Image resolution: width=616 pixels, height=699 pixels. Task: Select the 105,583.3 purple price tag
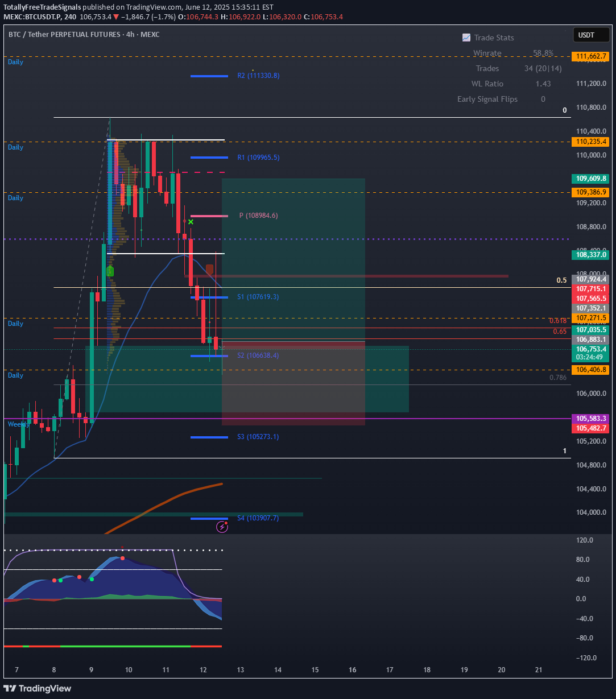tap(591, 418)
